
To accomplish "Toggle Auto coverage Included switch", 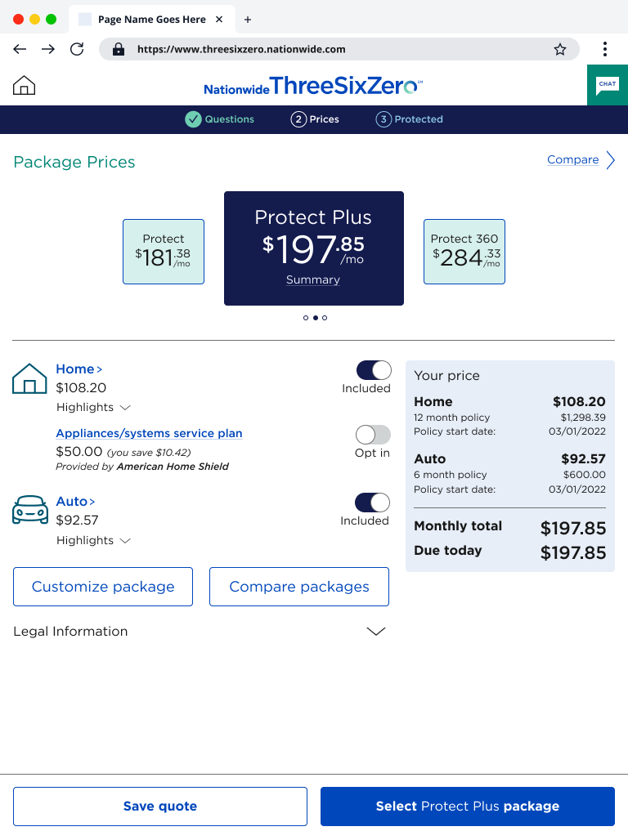I will pos(372,503).
